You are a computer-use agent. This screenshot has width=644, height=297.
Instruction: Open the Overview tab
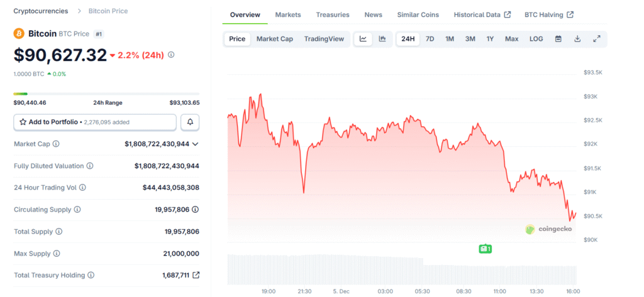[x=245, y=15]
